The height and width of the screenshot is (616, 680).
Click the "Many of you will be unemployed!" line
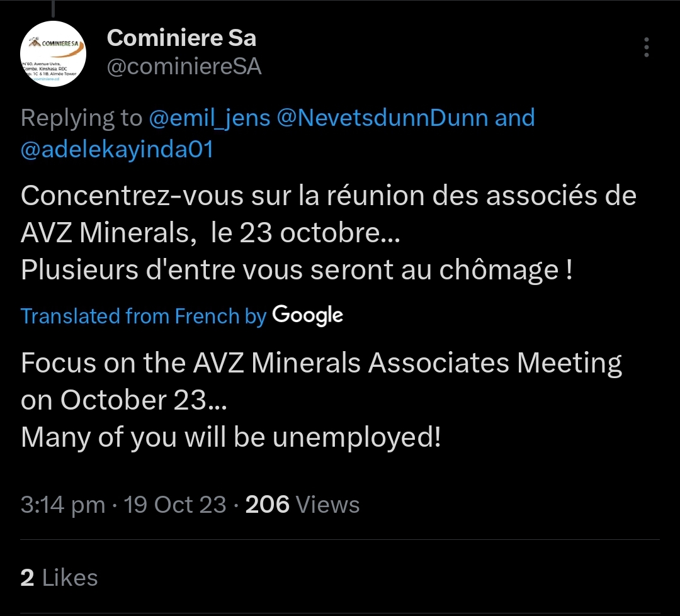[x=231, y=437]
